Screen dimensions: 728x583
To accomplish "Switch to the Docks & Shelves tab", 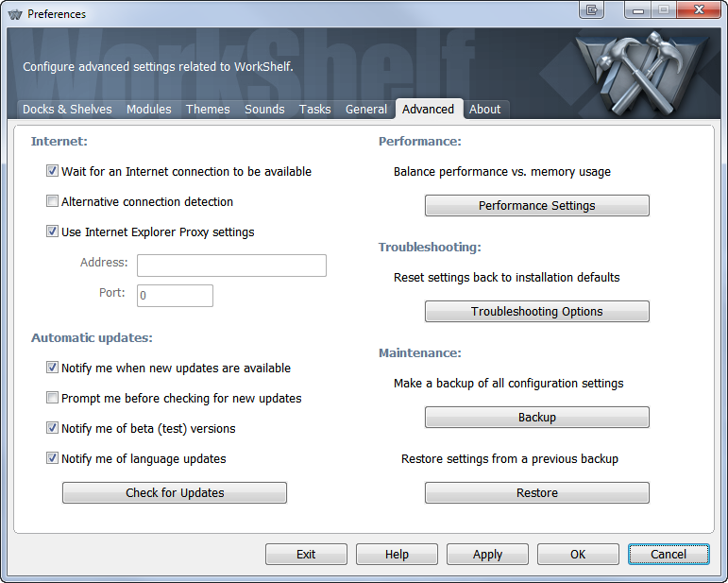I will (x=67, y=110).
